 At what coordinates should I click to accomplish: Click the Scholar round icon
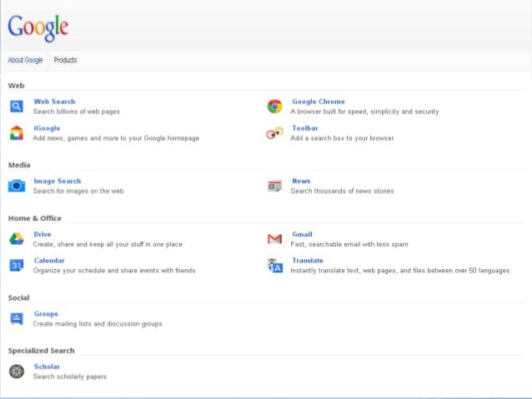(x=17, y=372)
